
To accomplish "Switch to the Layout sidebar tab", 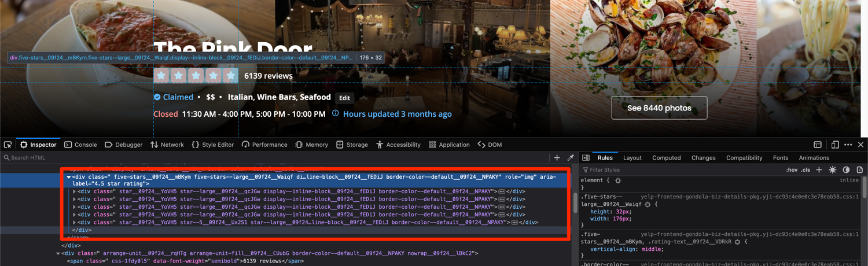I will pyautogui.click(x=632, y=158).
